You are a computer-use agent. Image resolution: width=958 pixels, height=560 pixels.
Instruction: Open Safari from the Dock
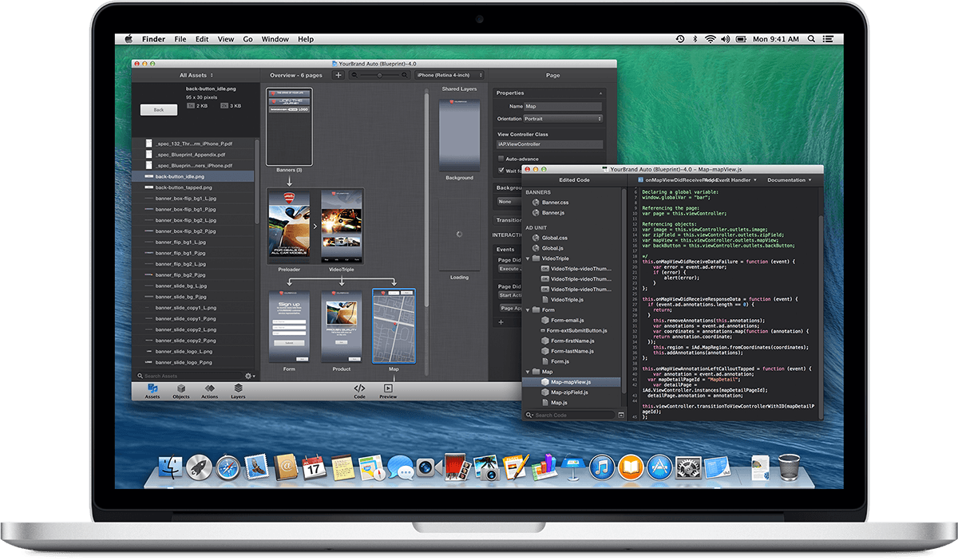coord(228,468)
